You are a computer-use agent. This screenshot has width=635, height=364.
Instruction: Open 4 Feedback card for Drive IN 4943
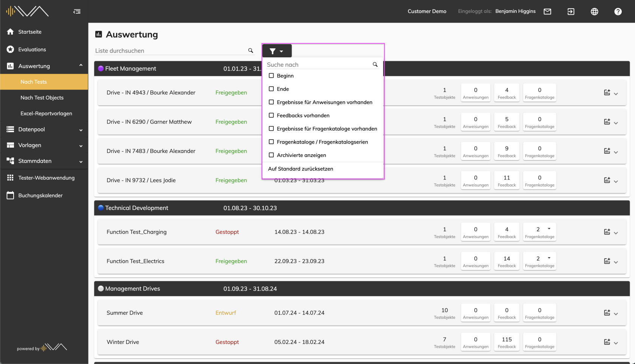(506, 93)
